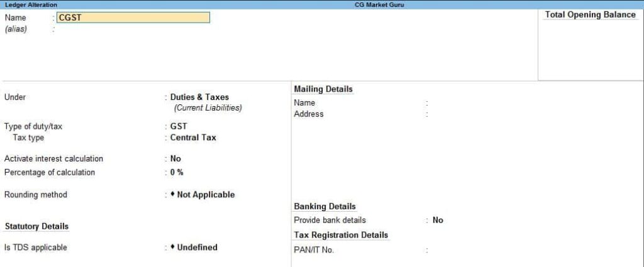Click the Ledger Alteration title text
The height and width of the screenshot is (267, 644).
coord(31,4)
